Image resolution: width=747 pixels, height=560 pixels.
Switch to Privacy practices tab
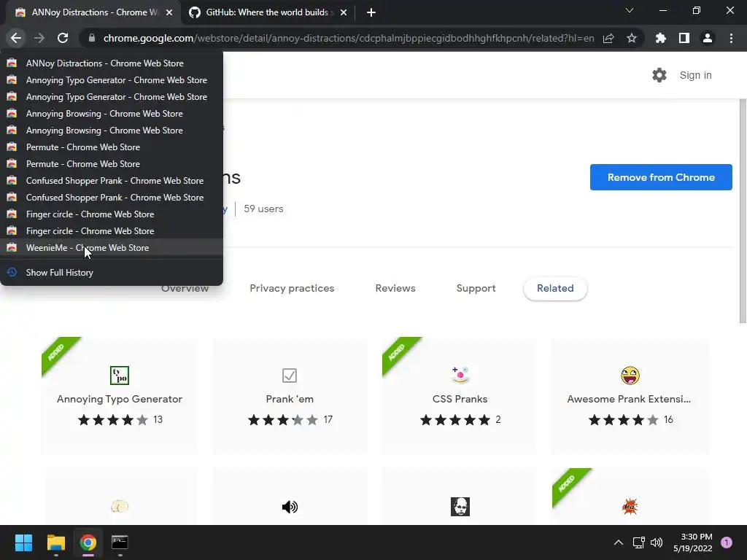coord(292,288)
